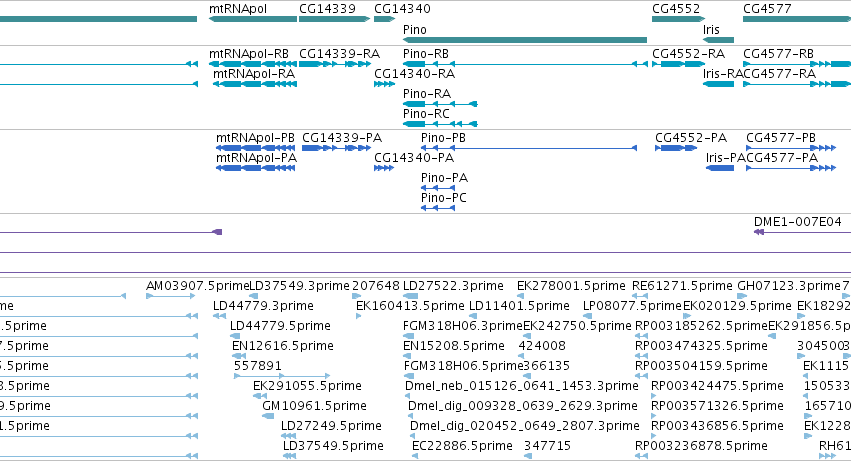Viewport: 851px width, 461px height.
Task: Select transcript mtRNApol-RB
Action: (249, 54)
